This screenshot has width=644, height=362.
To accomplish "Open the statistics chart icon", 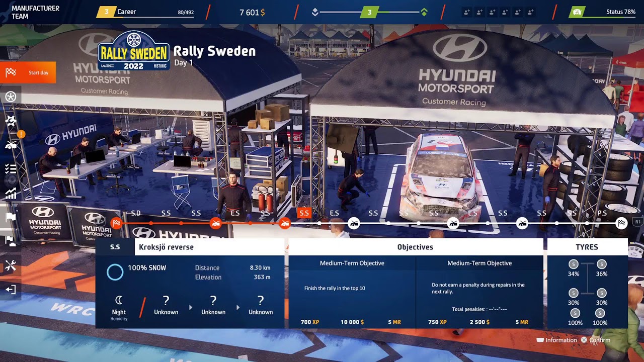I will [x=11, y=193].
